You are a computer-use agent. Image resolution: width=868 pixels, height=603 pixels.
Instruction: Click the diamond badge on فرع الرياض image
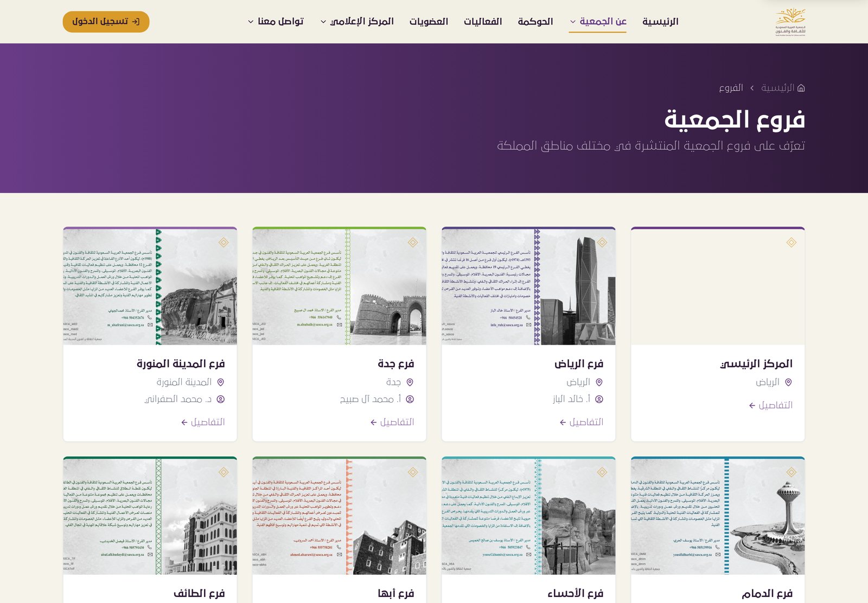click(x=602, y=243)
